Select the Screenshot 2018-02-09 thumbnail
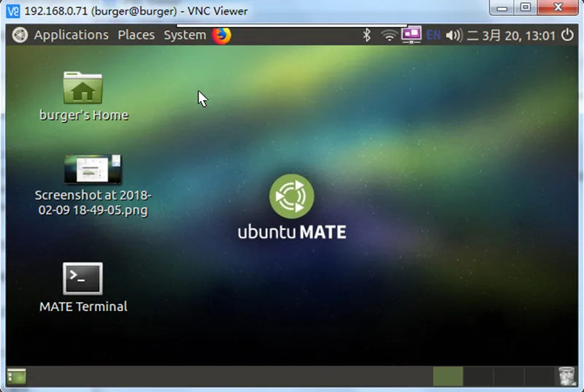Viewport: 584px width, 392px height. click(x=92, y=169)
